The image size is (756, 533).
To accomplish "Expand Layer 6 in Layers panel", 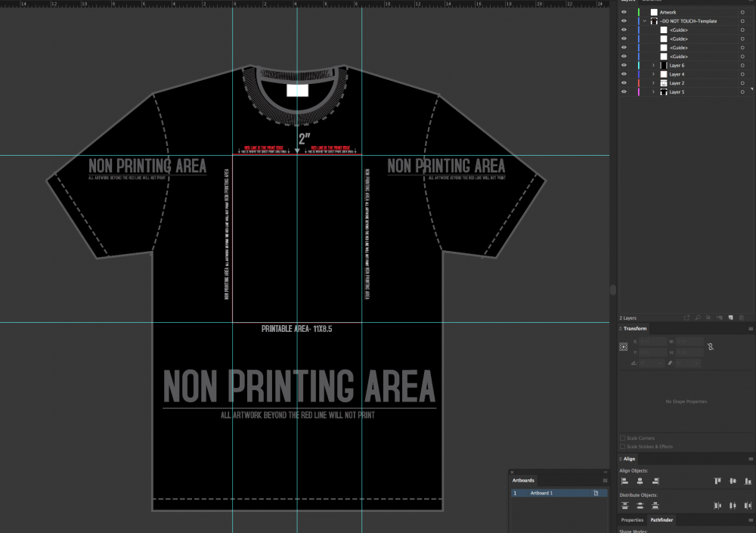I will click(652, 66).
